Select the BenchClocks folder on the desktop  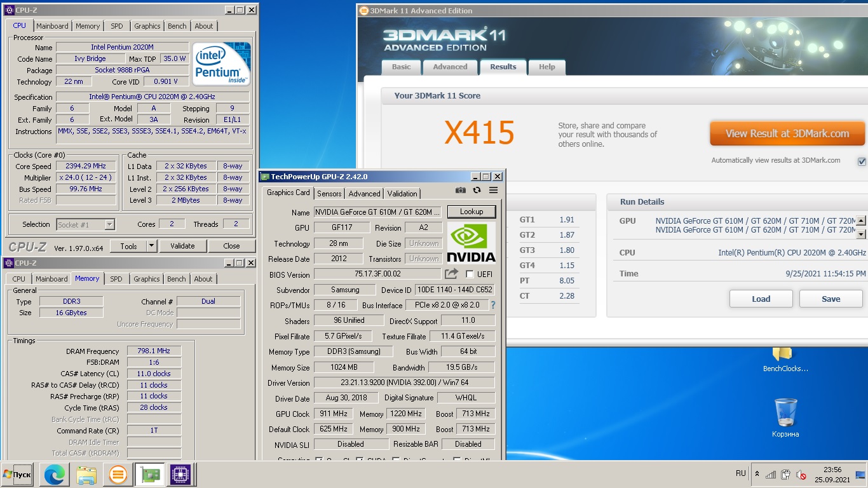pyautogui.click(x=785, y=360)
